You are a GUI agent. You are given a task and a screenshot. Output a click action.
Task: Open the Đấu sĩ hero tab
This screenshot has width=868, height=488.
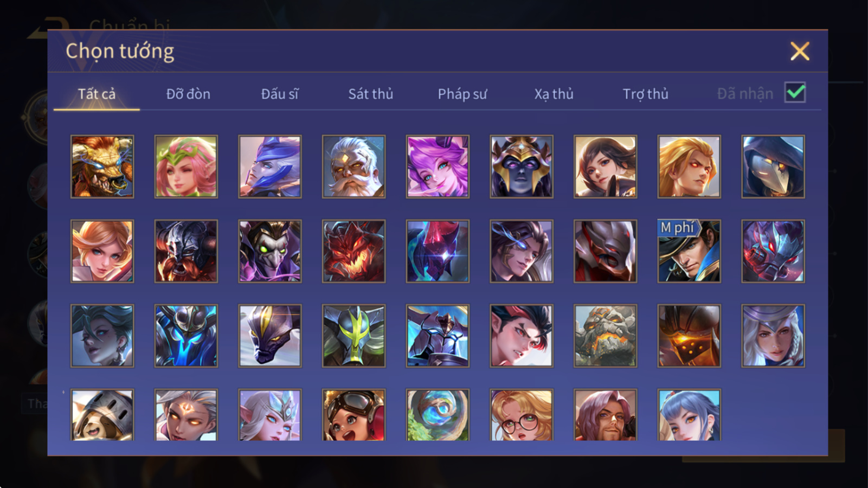pyautogui.click(x=280, y=94)
